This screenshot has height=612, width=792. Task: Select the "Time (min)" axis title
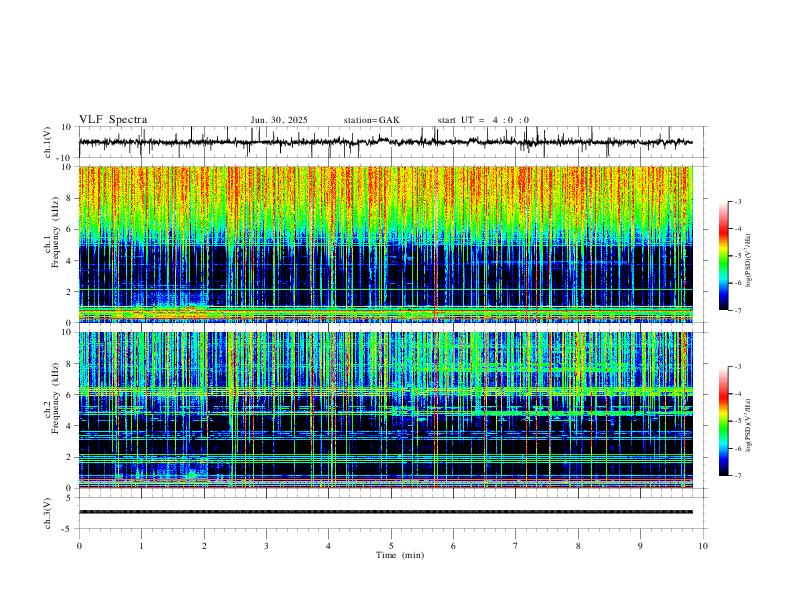click(400, 555)
